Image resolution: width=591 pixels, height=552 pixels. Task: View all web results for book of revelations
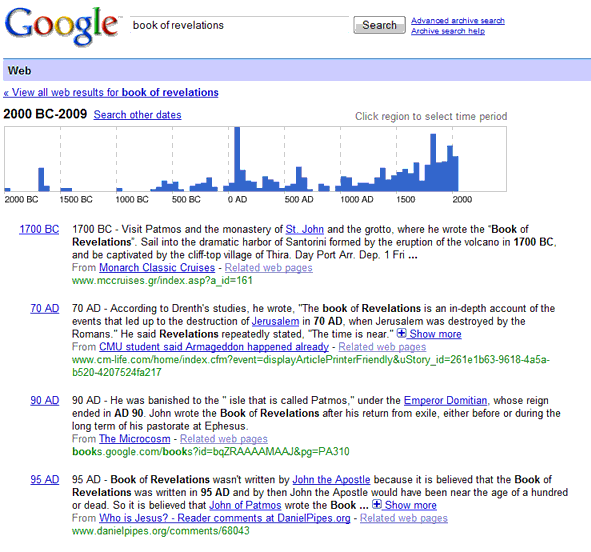click(111, 92)
